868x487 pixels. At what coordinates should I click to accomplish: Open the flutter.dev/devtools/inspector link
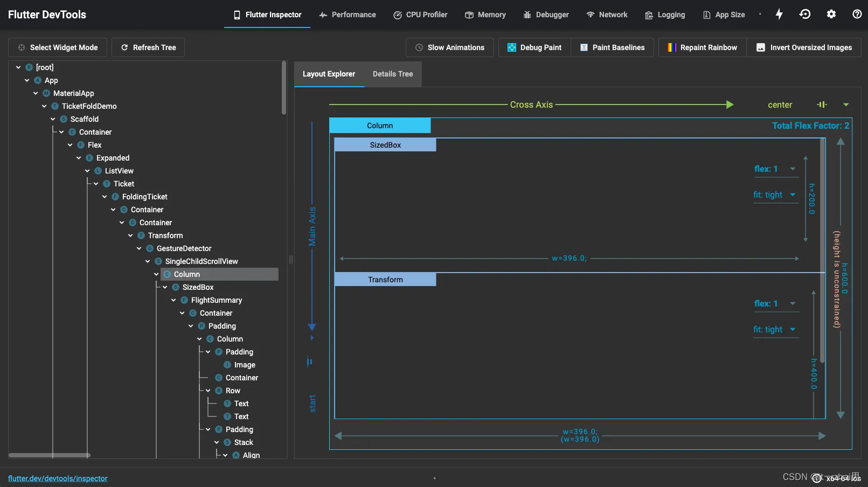point(58,478)
